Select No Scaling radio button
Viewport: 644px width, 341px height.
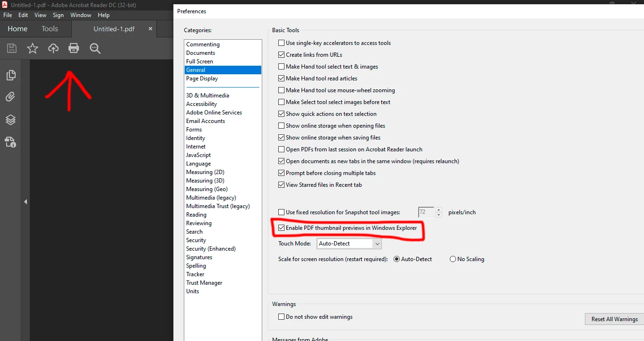point(453,259)
